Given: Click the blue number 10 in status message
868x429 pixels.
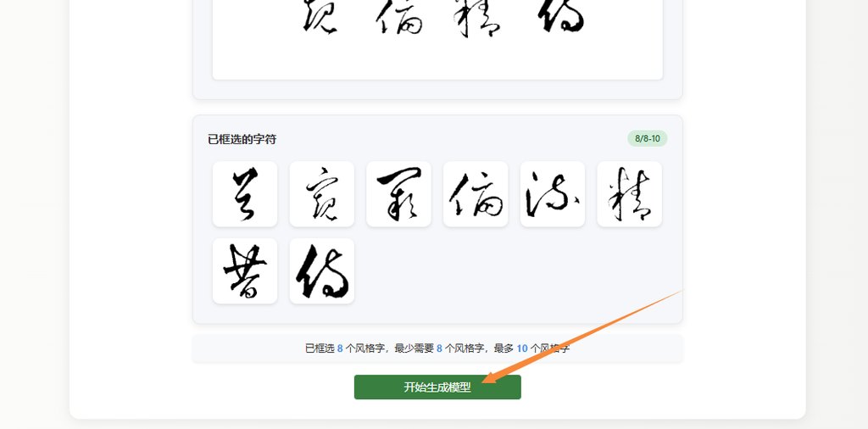Looking at the screenshot, I should pos(522,348).
